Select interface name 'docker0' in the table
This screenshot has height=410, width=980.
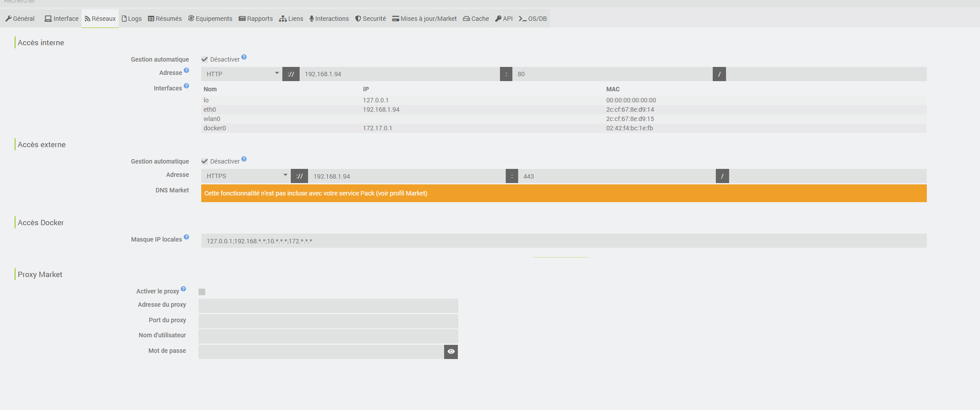[215, 128]
